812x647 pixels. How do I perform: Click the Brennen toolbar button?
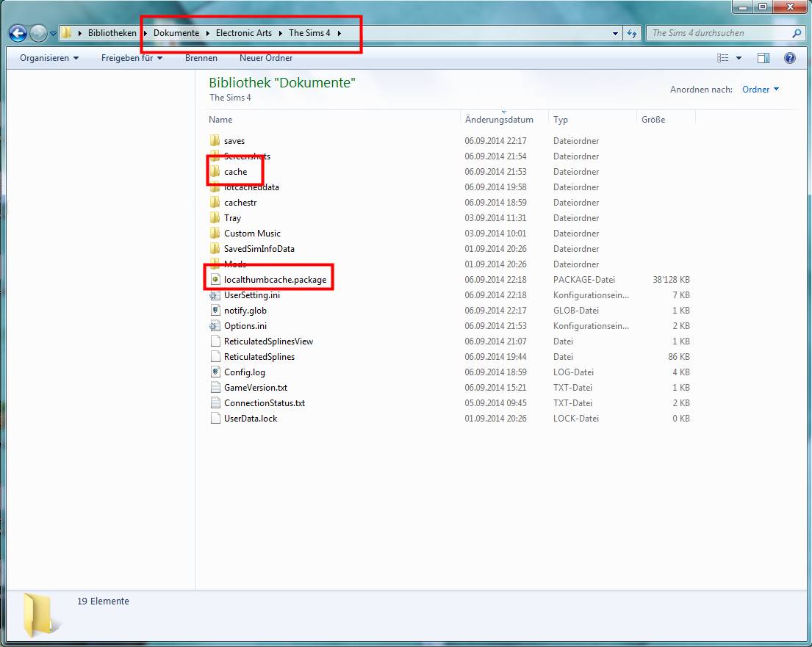click(x=201, y=58)
